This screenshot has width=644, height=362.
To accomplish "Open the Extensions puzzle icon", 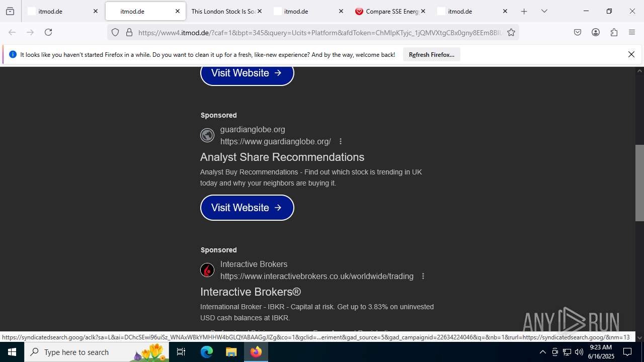I will click(x=614, y=32).
